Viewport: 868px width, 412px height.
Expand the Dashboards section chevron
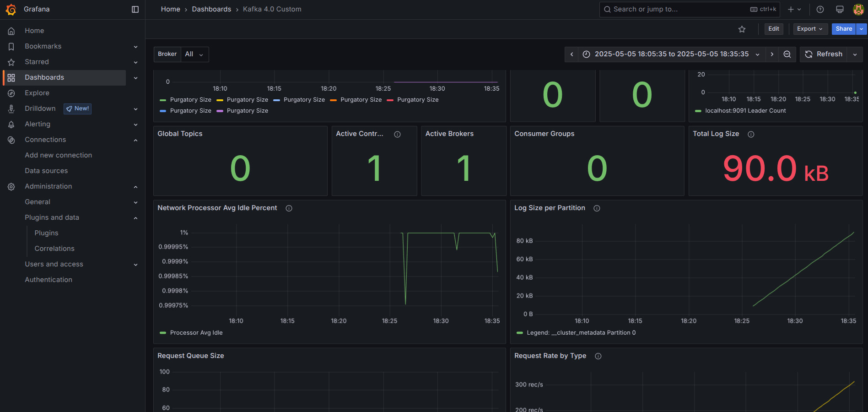[135, 78]
